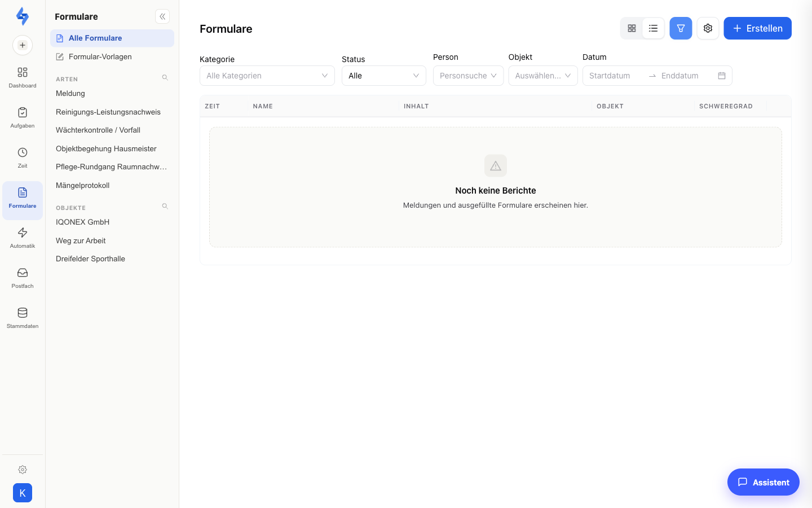Switch to list view
Screen dimensions: 812x508
[653, 28]
